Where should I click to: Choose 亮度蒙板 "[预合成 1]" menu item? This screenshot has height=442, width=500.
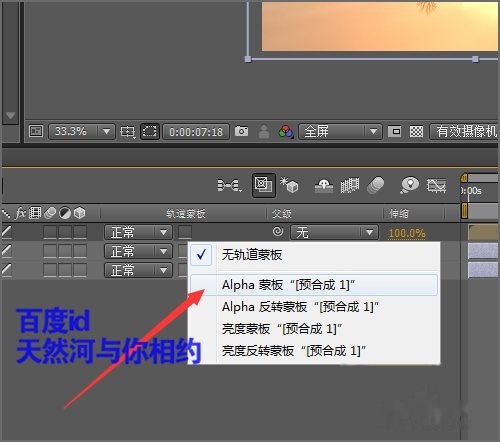click(x=282, y=329)
